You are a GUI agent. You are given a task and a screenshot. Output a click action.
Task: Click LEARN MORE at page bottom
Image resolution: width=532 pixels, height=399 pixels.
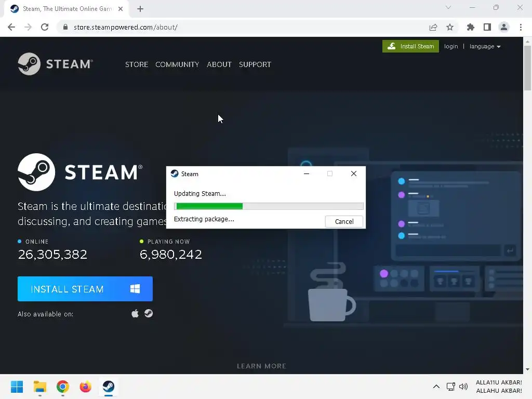[x=262, y=366]
